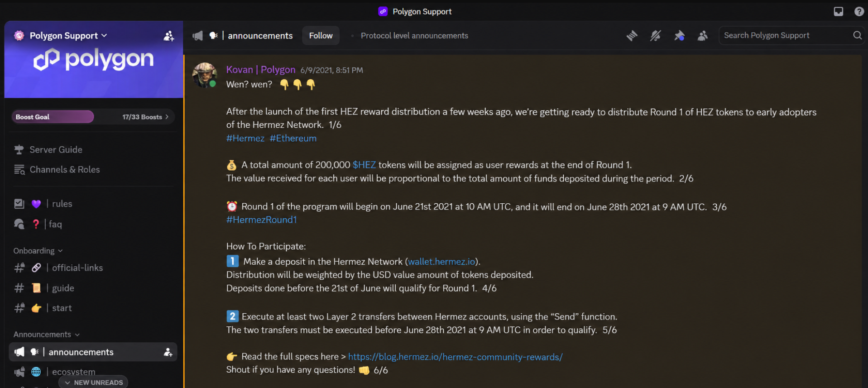The width and height of the screenshot is (868, 388).
Task: Open notification settings bell icon
Action: (x=655, y=35)
